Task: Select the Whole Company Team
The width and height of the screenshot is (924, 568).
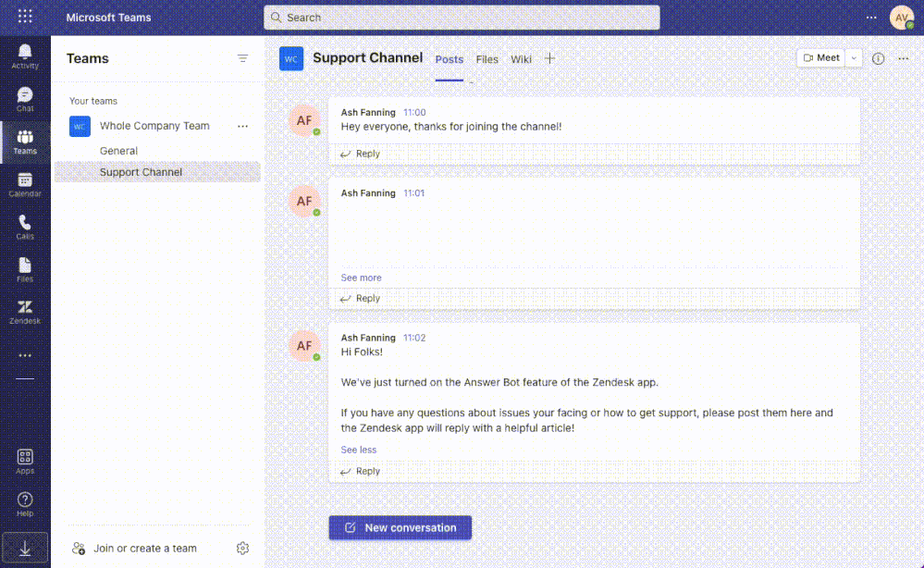Action: 154,126
